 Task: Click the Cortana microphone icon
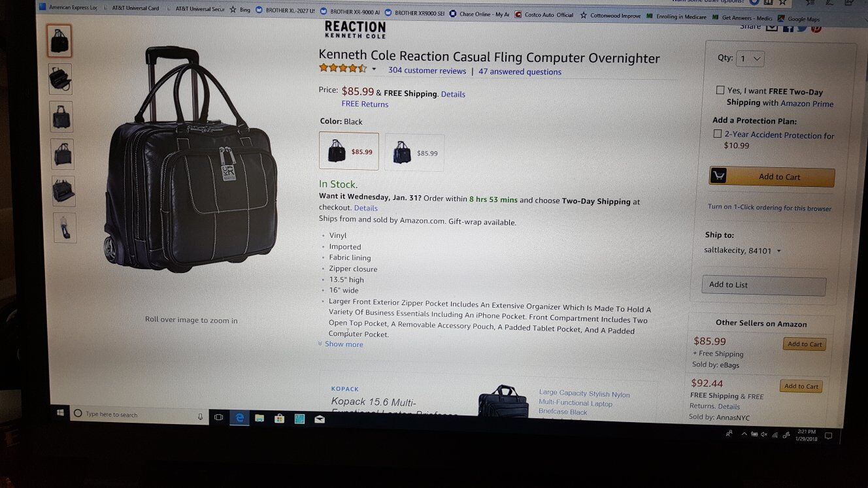pos(201,416)
